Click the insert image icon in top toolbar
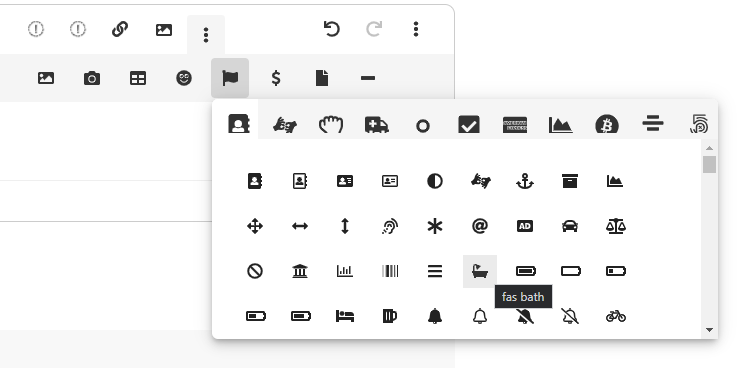Image resolution: width=752 pixels, height=384 pixels. click(164, 30)
